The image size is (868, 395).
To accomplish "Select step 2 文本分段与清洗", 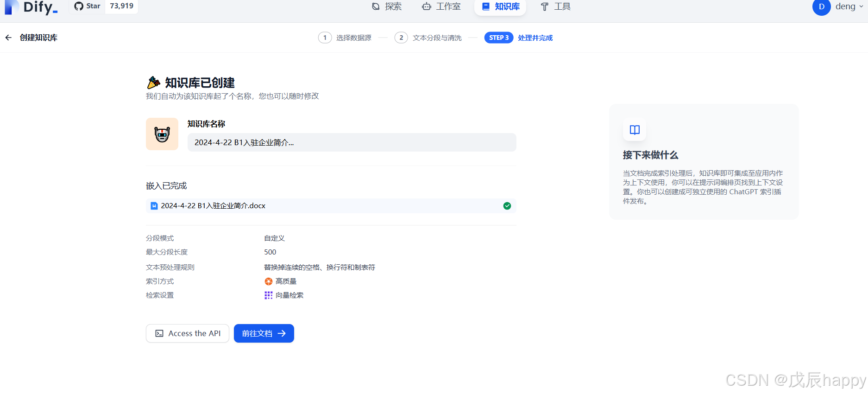I will pos(428,38).
